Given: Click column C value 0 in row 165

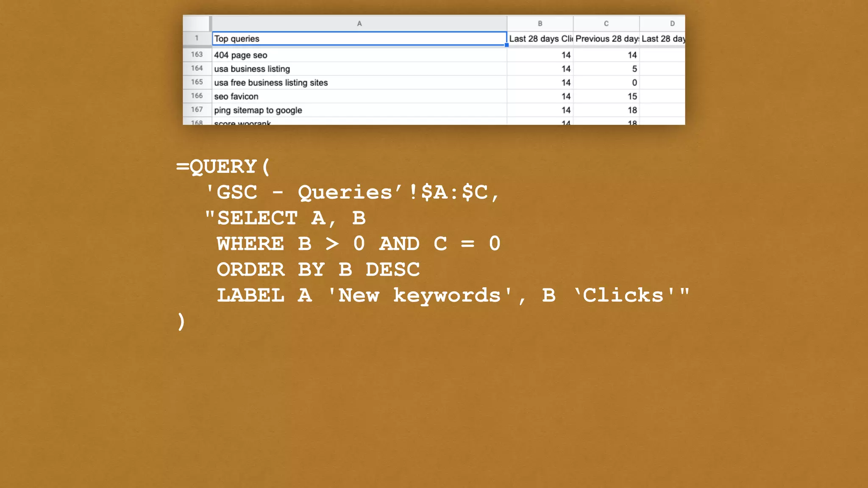Looking at the screenshot, I should 606,83.
